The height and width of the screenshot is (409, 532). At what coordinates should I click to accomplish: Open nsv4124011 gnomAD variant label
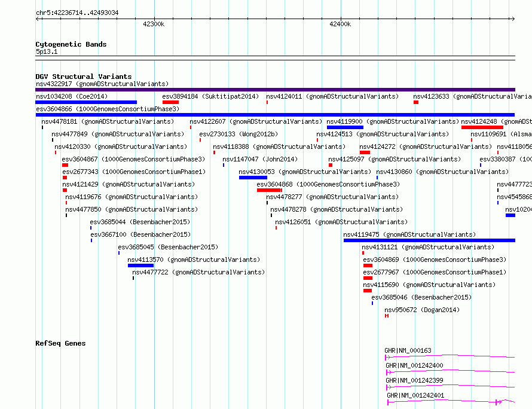tap(332, 96)
